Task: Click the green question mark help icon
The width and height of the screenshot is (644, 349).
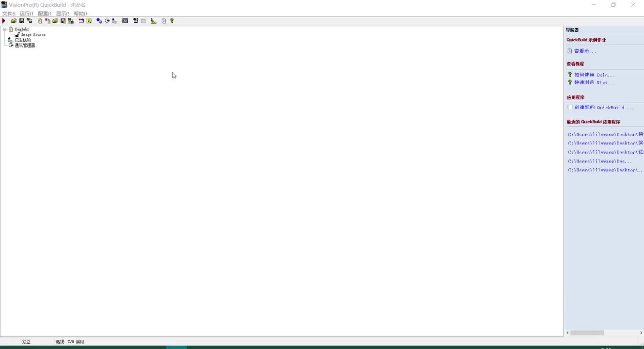Action: tap(172, 21)
